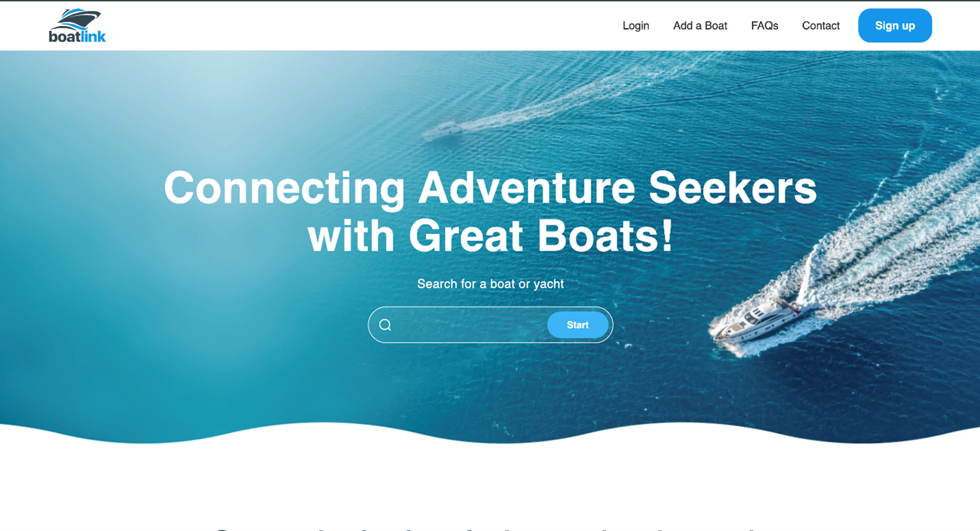Open the FAQs link
Viewport: 980px width, 531px height.
(x=764, y=25)
